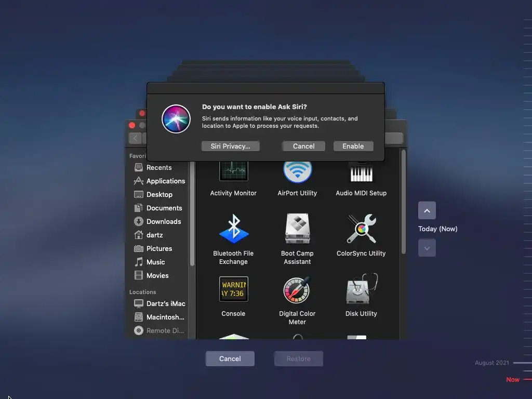
Task: Click Audio MIDI Setup label
Action: point(361,193)
